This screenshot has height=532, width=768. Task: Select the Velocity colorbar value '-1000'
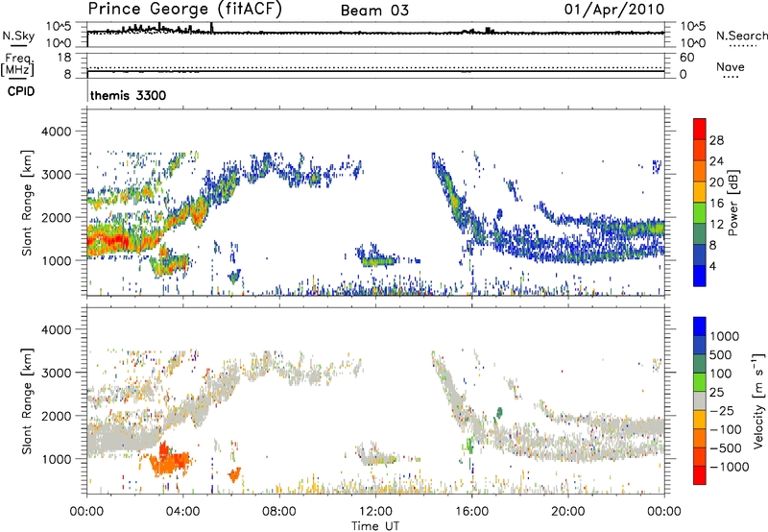pyautogui.click(x=729, y=467)
